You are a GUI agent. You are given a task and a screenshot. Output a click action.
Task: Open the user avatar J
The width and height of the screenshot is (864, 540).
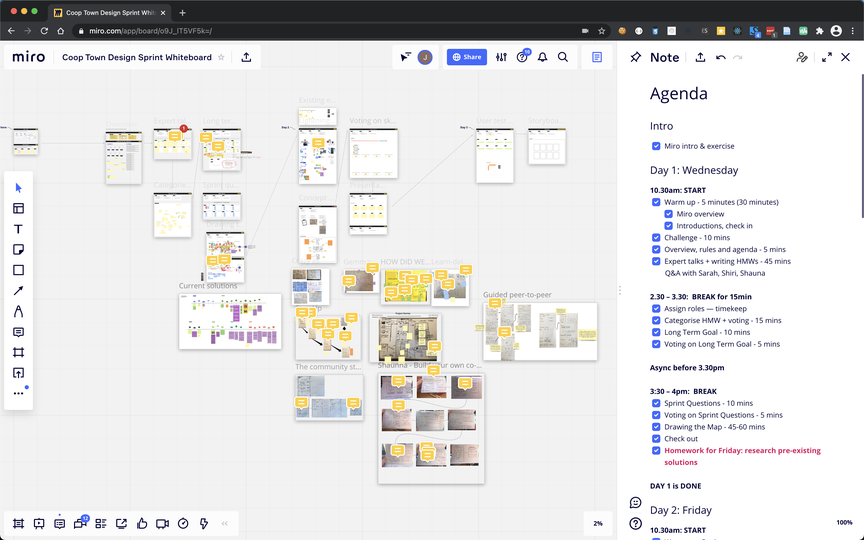click(x=425, y=57)
